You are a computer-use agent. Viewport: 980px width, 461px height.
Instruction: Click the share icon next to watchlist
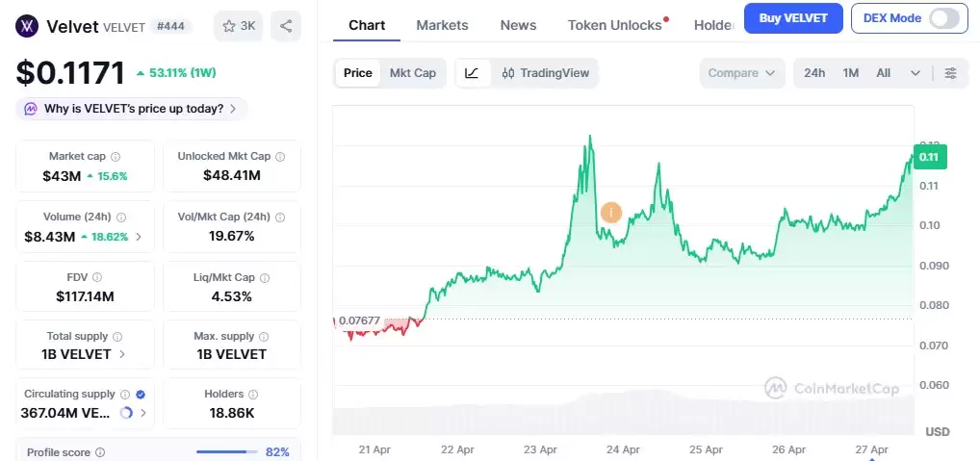point(286,26)
